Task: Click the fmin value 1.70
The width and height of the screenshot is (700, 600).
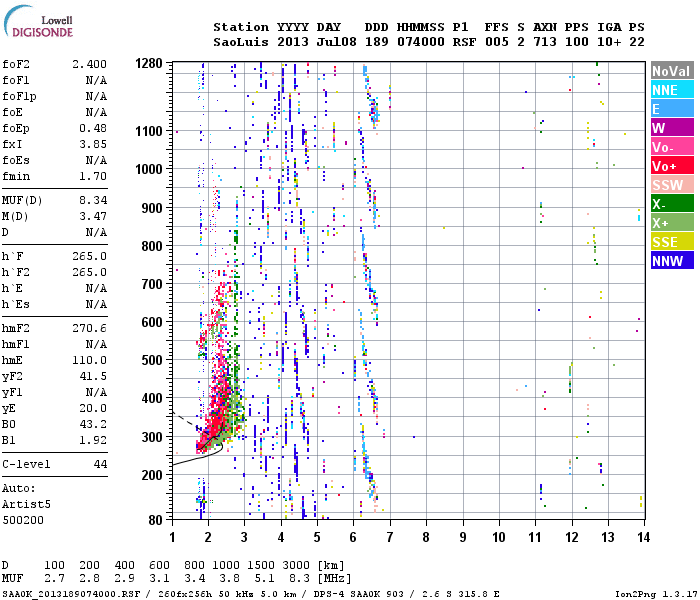Action: pos(93,176)
